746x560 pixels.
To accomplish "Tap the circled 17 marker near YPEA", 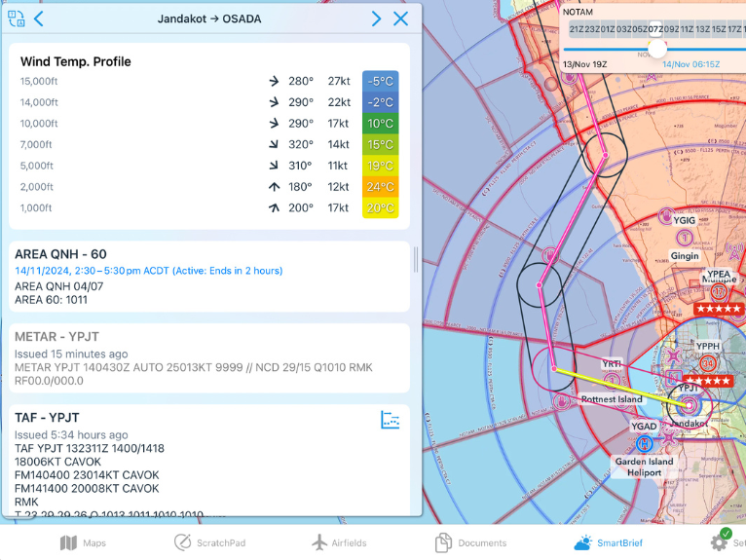I will point(719,291).
